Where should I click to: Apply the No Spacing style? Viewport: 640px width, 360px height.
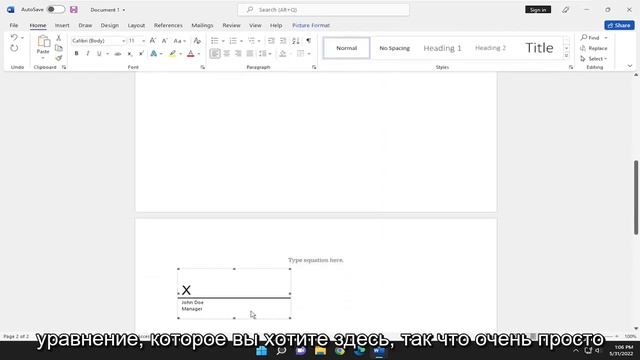click(394, 48)
